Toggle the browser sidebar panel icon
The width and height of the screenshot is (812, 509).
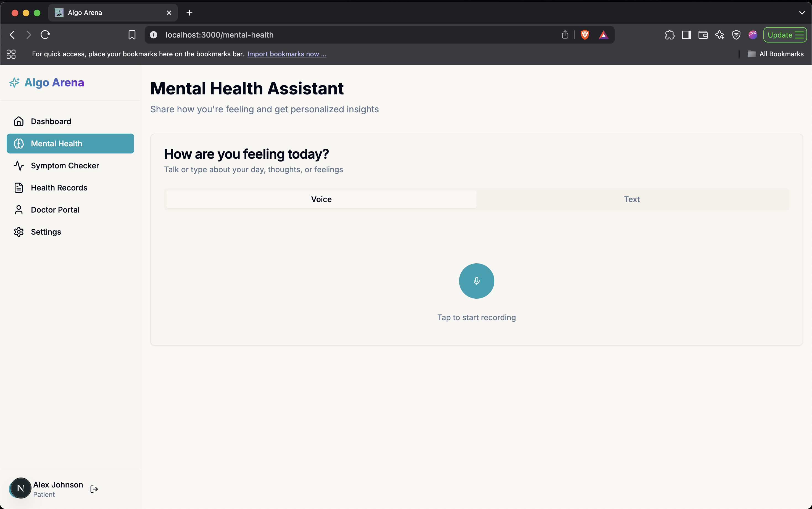coord(686,35)
